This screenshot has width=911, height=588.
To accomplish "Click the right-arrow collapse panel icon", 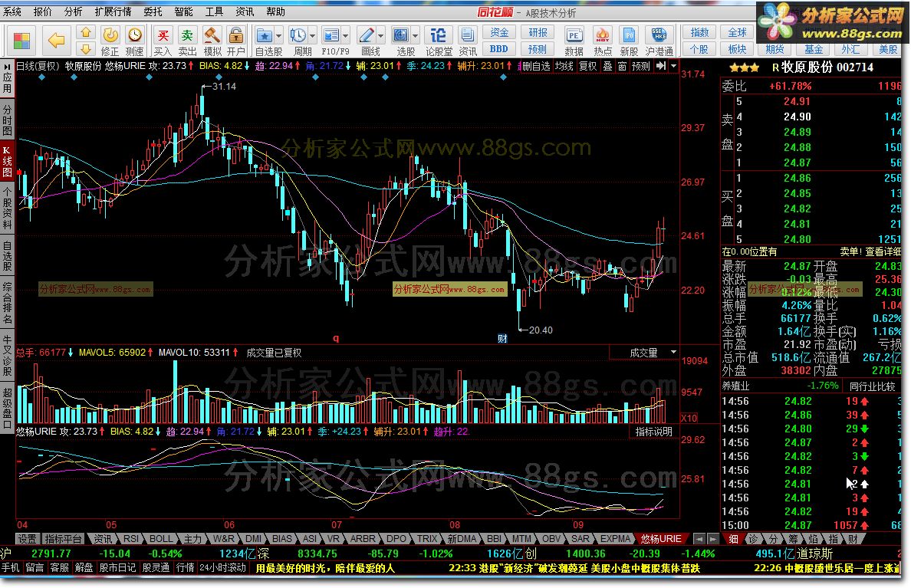I will 661,66.
